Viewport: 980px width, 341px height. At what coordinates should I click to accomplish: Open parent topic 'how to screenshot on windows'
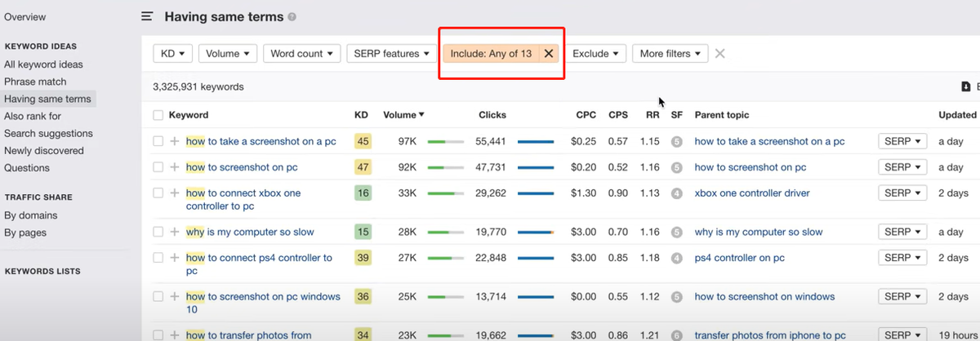click(764, 297)
